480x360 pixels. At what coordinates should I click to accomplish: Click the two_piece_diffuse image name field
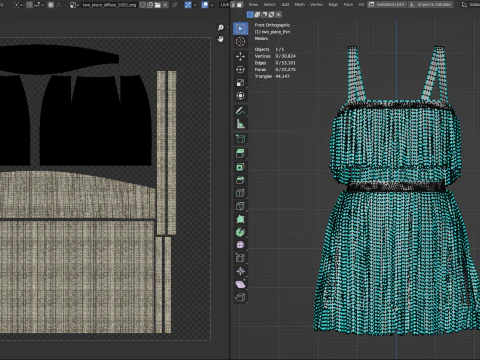pyautogui.click(x=110, y=5)
